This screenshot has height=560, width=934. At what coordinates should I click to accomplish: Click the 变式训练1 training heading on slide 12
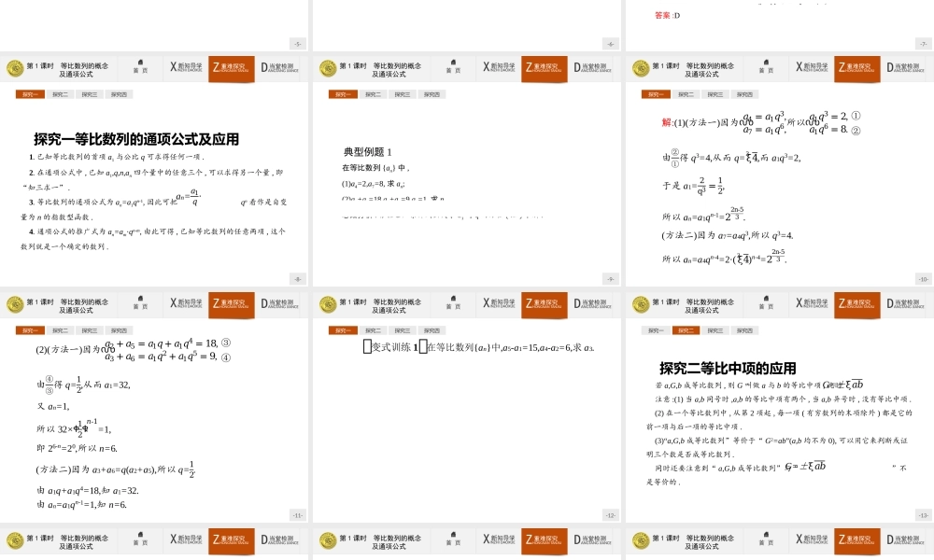tap(390, 346)
